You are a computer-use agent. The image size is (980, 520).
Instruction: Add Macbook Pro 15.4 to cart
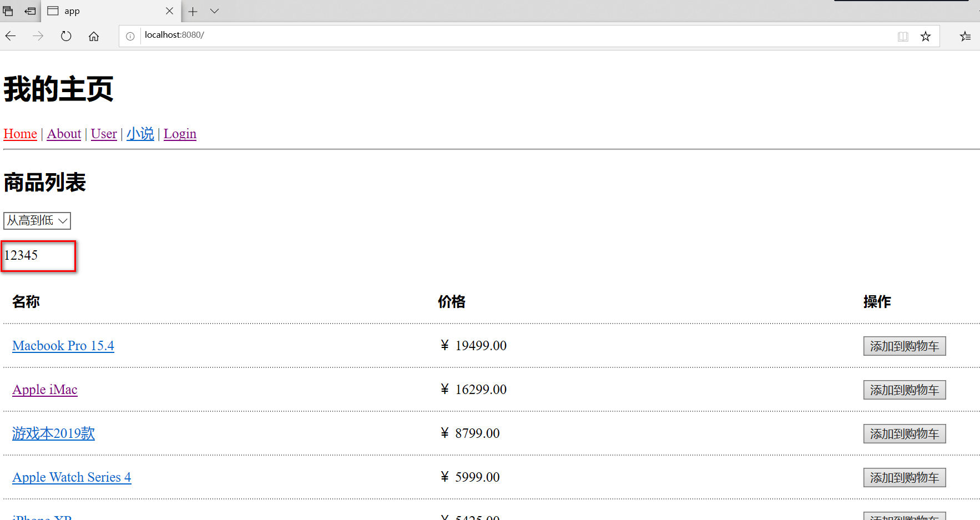905,346
